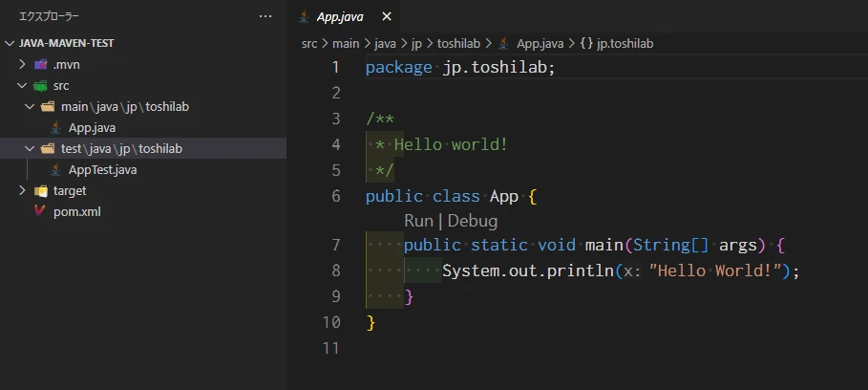Click line number 6 in gutter
The image size is (868, 390).
tap(336, 196)
